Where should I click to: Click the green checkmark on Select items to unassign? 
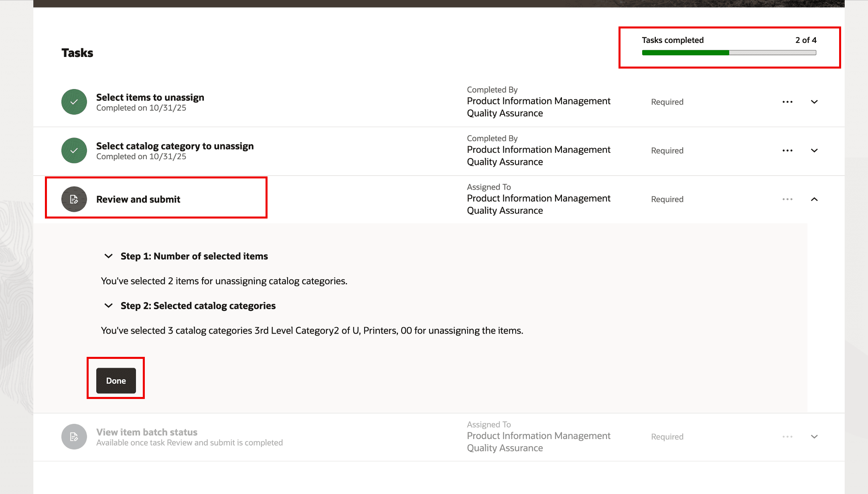(x=74, y=102)
